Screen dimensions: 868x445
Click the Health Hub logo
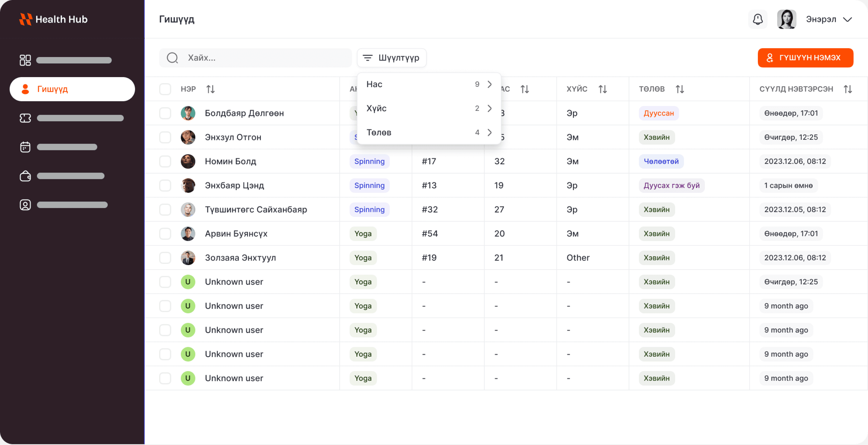[x=53, y=19]
